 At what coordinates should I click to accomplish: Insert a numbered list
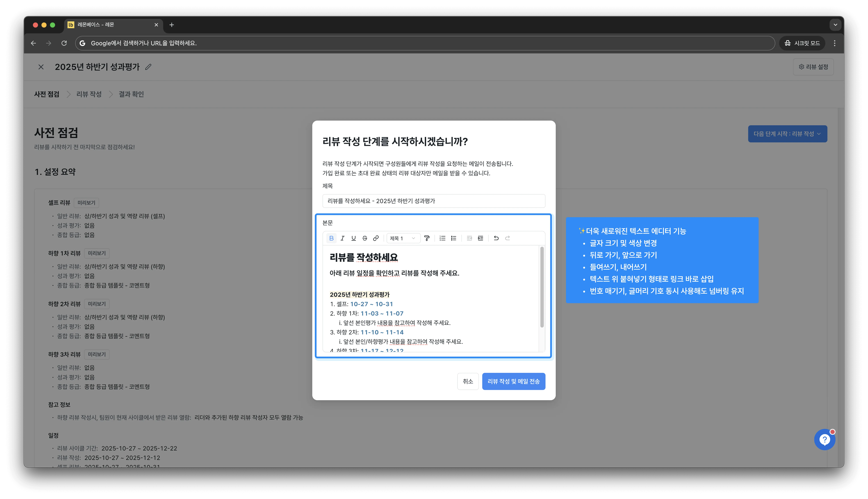pyautogui.click(x=443, y=238)
